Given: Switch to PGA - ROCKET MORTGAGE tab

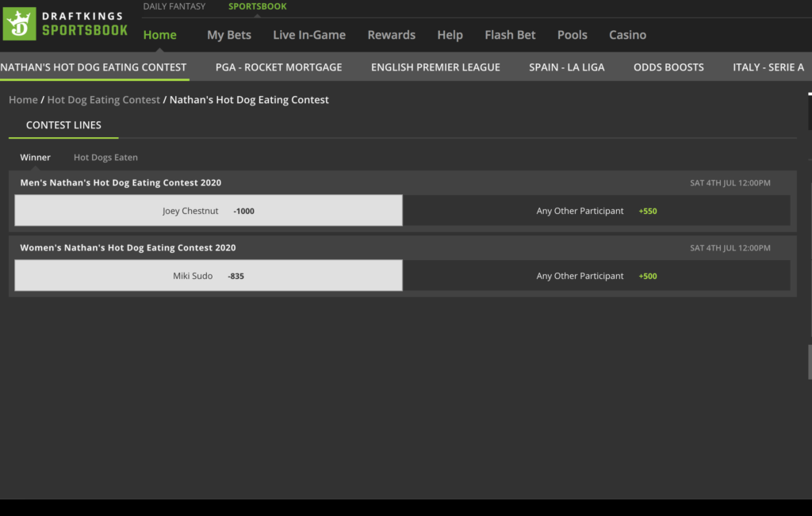Looking at the screenshot, I should 278,67.
